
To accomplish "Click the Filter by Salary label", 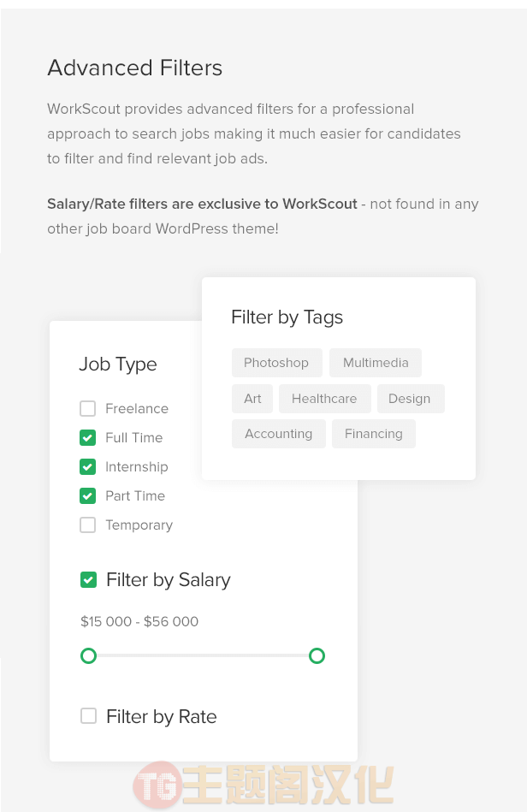I will (169, 580).
